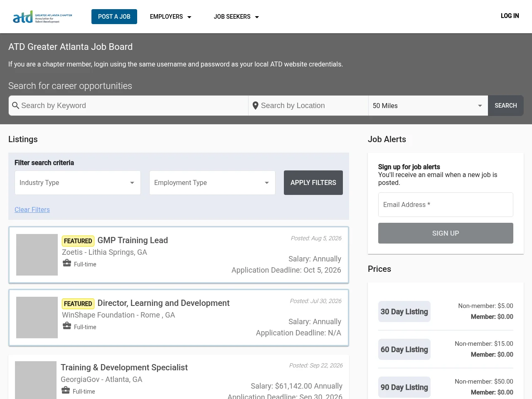The image size is (532, 399).
Task: Click Log In in the header
Action: (x=510, y=16)
